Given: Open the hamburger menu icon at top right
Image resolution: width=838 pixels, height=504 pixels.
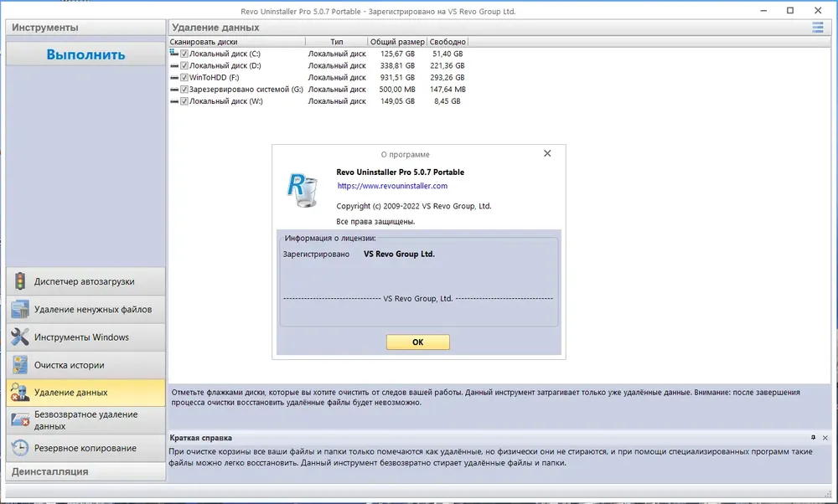Looking at the screenshot, I should (x=817, y=28).
